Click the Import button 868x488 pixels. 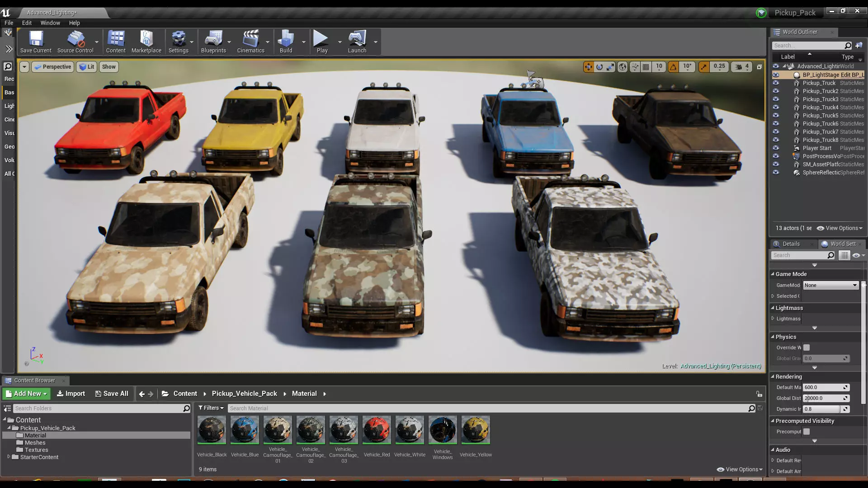71,394
